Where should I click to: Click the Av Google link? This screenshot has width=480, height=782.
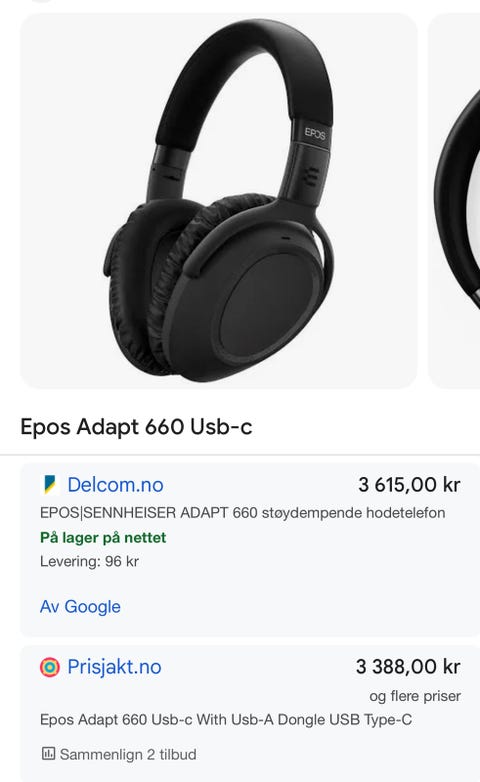pos(80,606)
